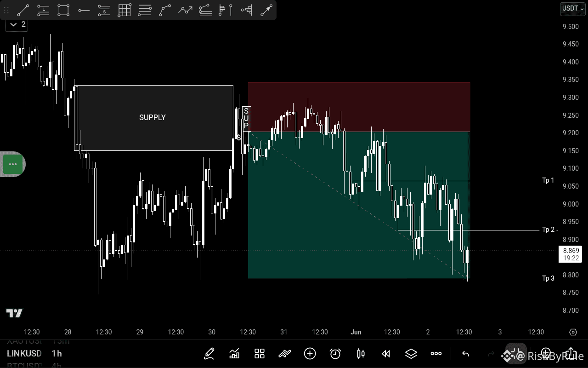Select the SUPPLY zone rectangle label

[x=153, y=117]
